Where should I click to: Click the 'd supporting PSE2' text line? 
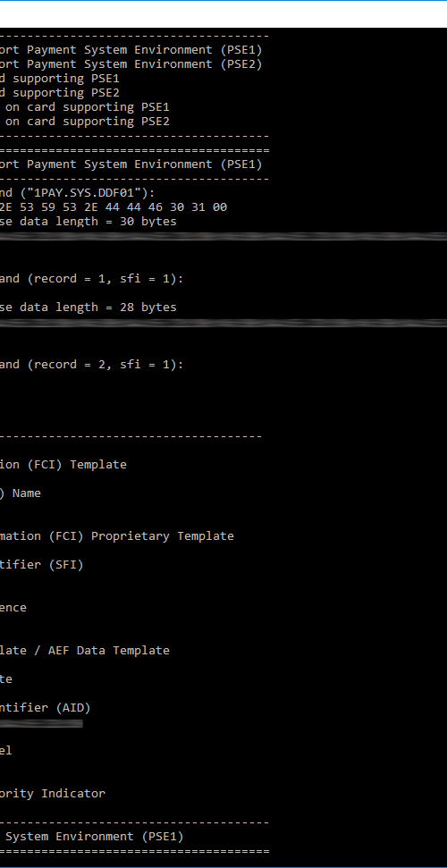coord(60,92)
